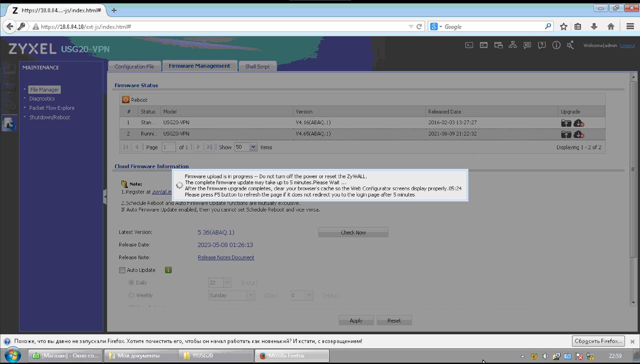Open Firefox downloads arrow icon
Image resolution: width=640 pixels, height=364 pixels.
coord(594,26)
